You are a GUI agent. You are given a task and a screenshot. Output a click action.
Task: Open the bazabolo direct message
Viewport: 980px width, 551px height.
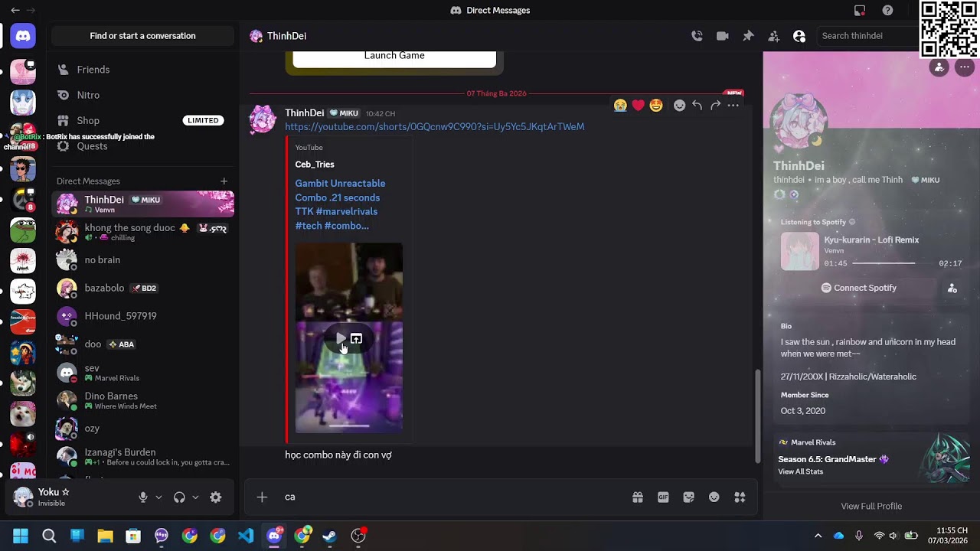pos(142,289)
